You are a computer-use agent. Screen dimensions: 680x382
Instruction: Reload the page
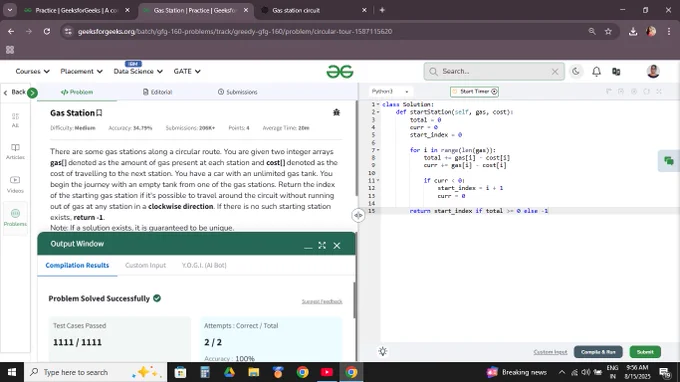pos(47,31)
